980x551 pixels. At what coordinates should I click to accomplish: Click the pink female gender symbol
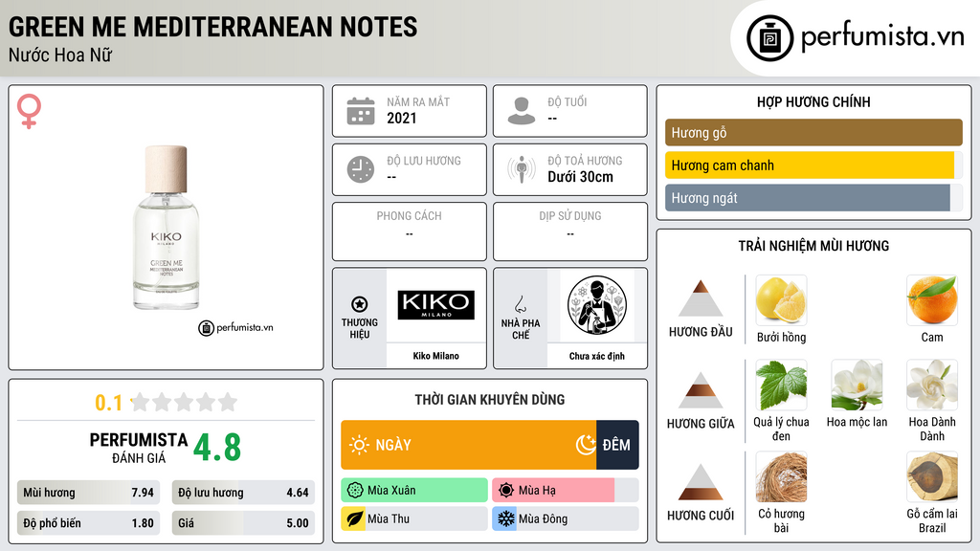pyautogui.click(x=29, y=111)
